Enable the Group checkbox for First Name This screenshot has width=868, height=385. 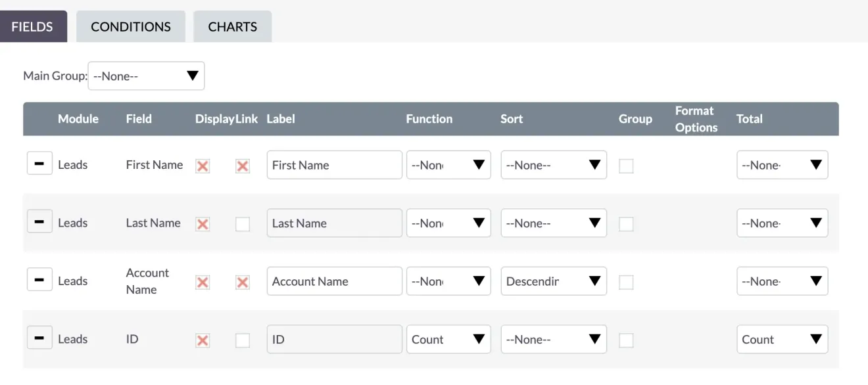pos(626,166)
